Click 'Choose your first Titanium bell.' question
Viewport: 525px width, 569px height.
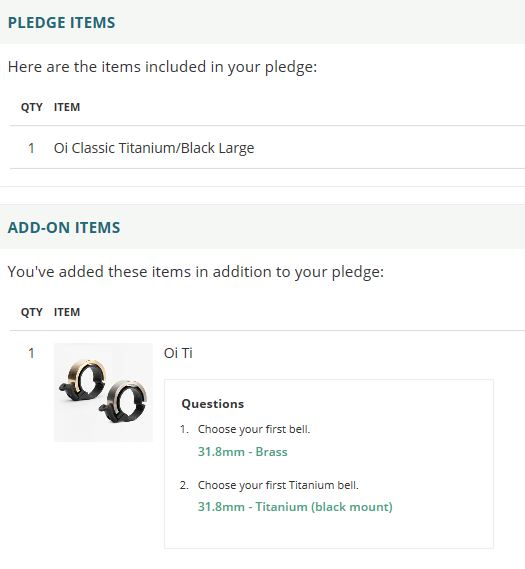[x=278, y=485]
